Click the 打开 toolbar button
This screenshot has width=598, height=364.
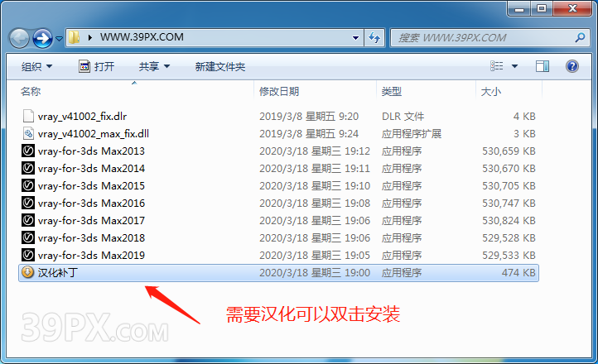[96, 67]
